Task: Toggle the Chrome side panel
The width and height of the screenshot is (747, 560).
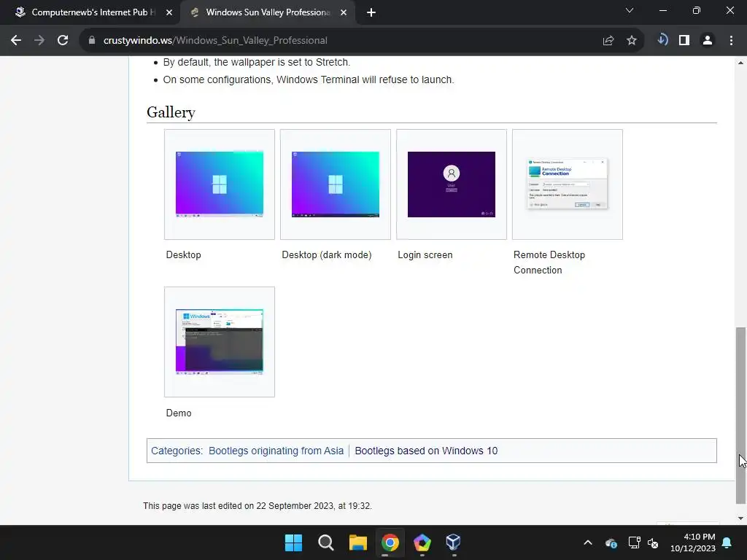Action: [684, 41]
